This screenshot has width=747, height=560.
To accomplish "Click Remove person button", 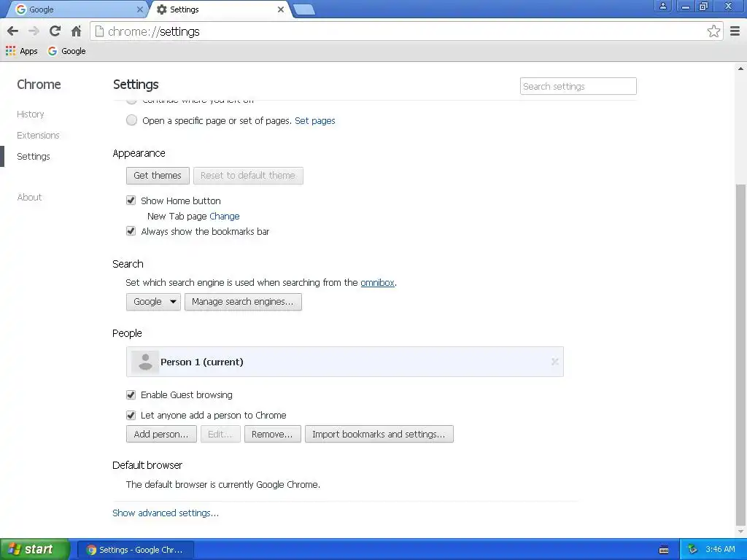I will coord(273,435).
